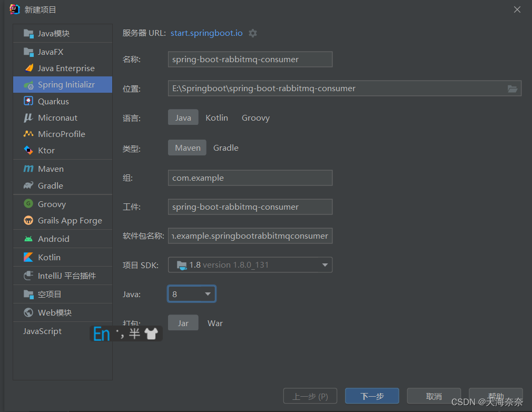Screen dimensions: 532x412
Task: Select Ktor in the sidebar list
Action: pyautogui.click(x=63, y=150)
